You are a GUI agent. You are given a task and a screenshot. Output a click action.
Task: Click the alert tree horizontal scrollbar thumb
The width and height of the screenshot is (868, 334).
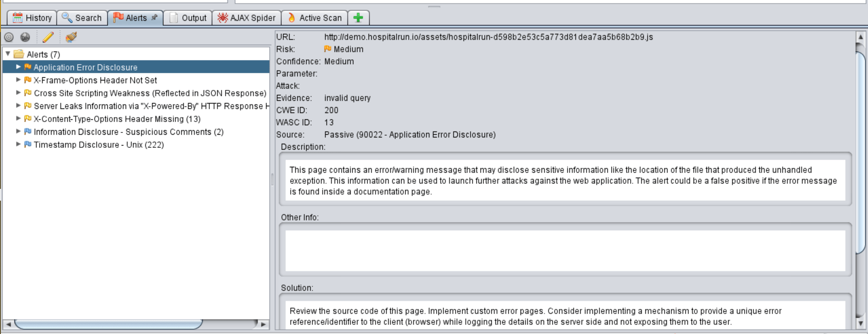[x=109, y=324]
